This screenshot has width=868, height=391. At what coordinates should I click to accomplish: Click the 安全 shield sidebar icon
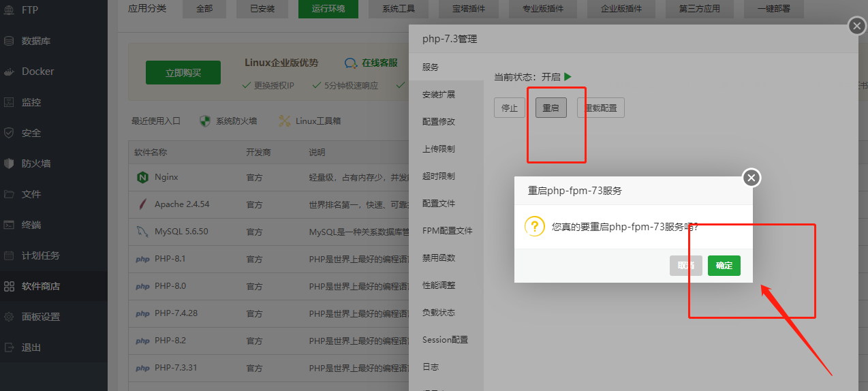click(9, 133)
